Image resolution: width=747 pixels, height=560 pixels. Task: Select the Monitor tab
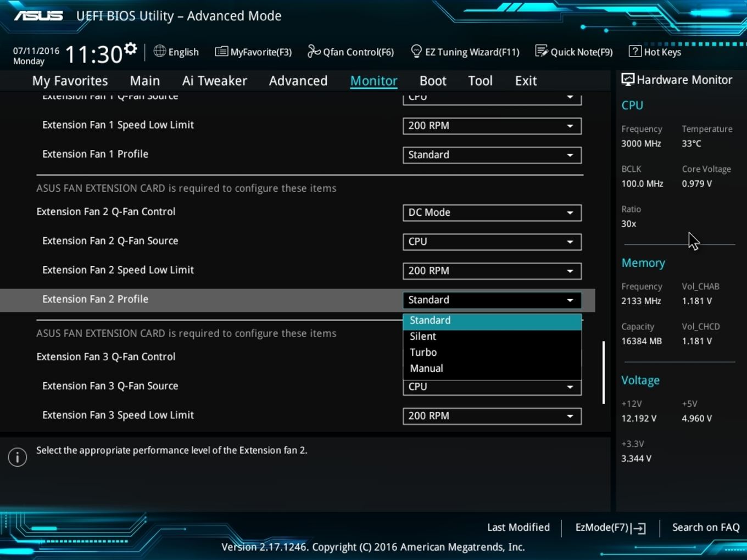point(374,81)
